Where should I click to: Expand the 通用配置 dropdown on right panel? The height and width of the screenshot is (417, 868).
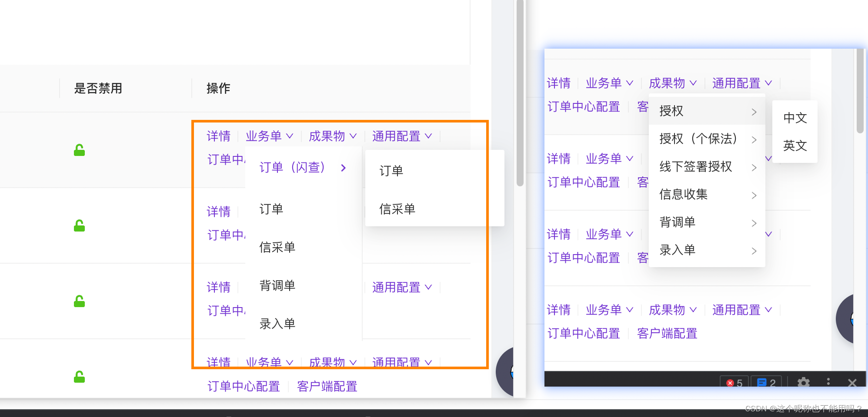(x=741, y=83)
